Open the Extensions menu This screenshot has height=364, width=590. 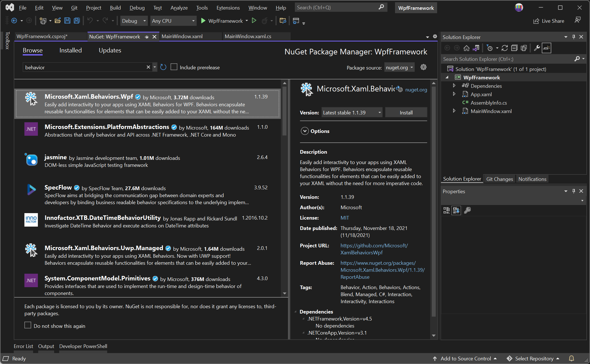click(228, 8)
